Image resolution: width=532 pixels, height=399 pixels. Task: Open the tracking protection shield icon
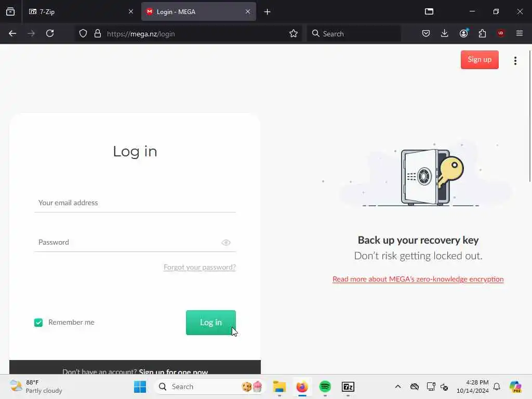(x=83, y=34)
